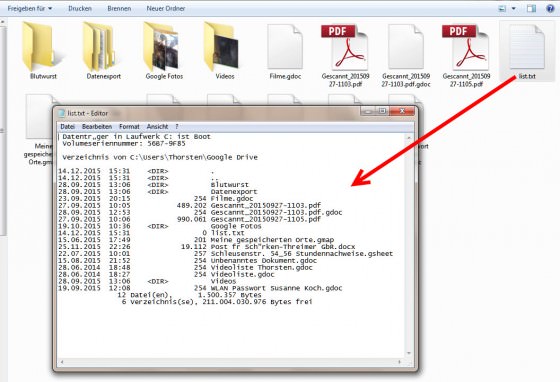Select the Gescannt_20150927-1103.pdf.gdoc file icon
The image size is (560, 382).
click(x=406, y=47)
